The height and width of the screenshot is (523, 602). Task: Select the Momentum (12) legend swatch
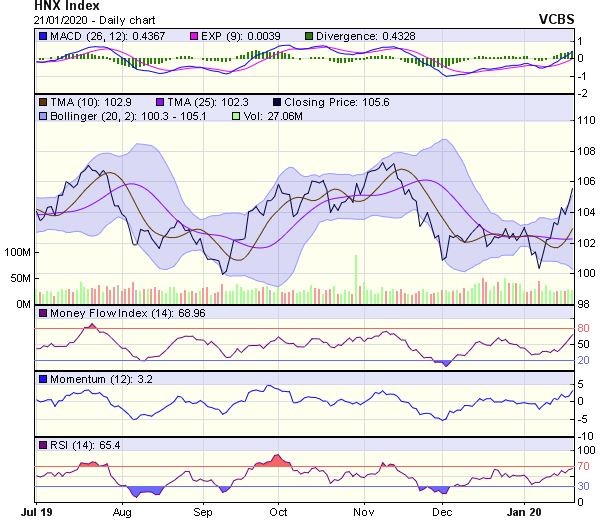click(x=43, y=379)
